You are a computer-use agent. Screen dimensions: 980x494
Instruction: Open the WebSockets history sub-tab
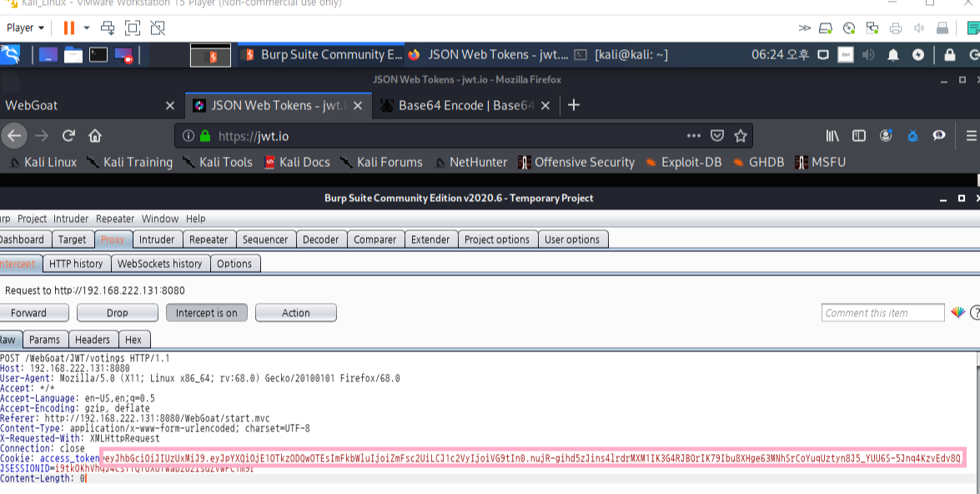pos(160,264)
